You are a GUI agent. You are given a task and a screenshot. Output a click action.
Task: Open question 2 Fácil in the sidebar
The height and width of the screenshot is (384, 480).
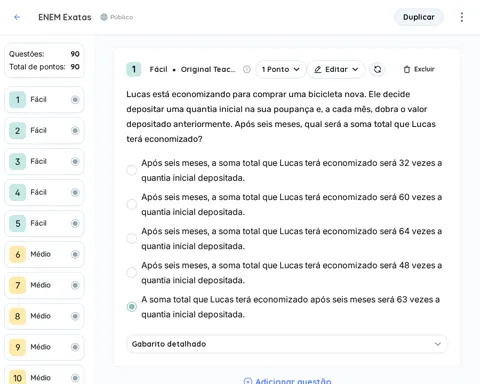44,131
